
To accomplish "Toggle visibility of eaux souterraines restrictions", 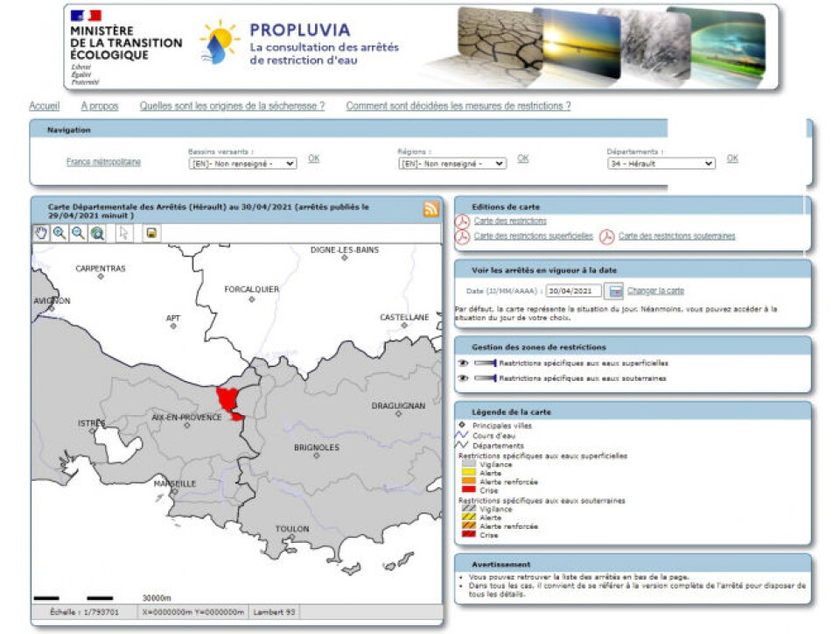I will pos(463,378).
